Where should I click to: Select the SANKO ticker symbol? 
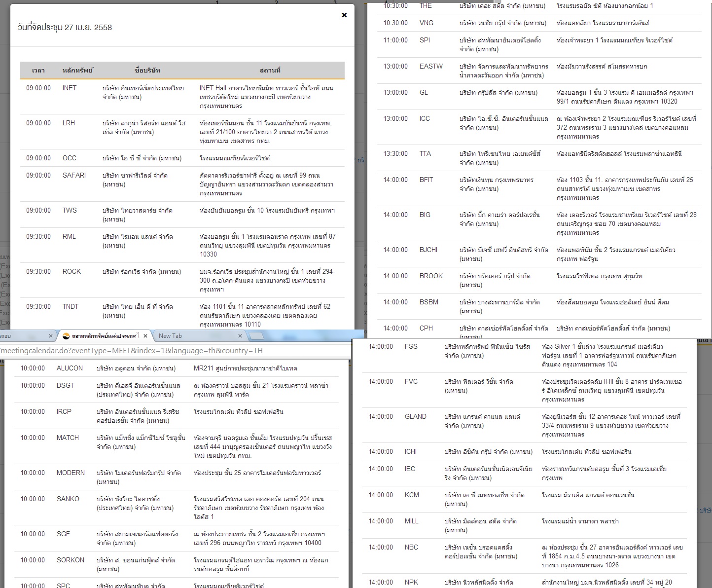point(68,499)
